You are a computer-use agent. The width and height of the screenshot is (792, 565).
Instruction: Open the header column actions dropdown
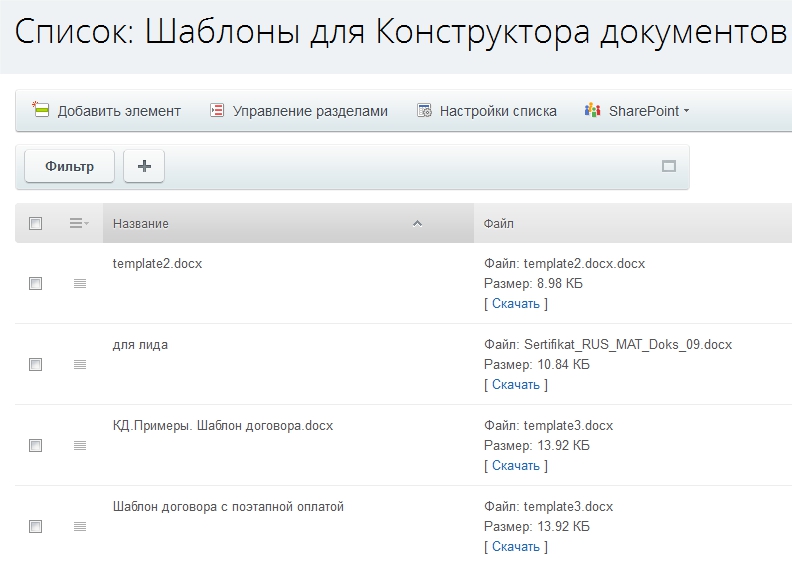point(79,224)
